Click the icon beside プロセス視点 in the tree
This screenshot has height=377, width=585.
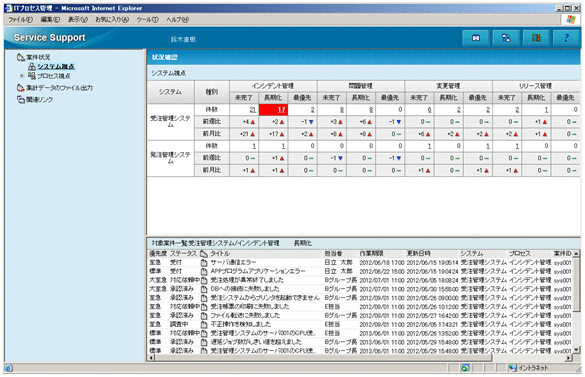pyautogui.click(x=32, y=76)
